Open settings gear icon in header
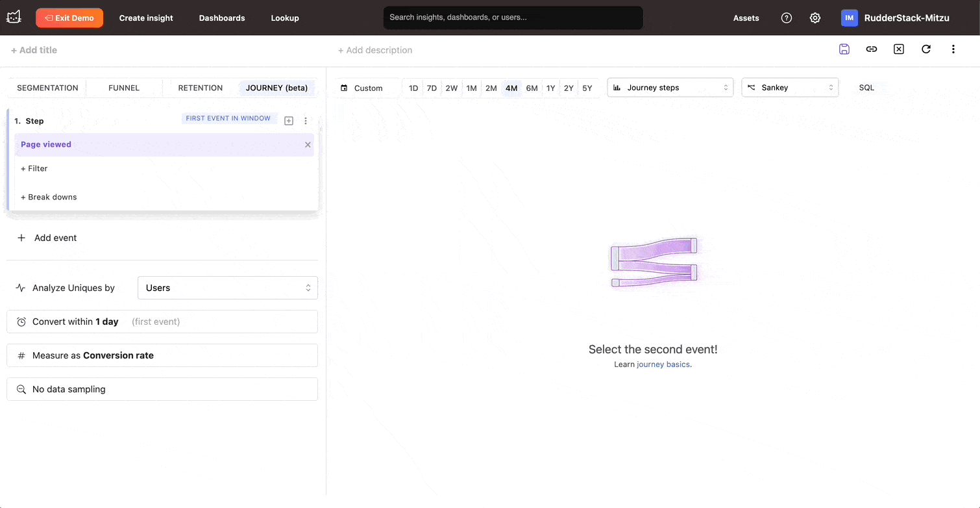 (815, 18)
